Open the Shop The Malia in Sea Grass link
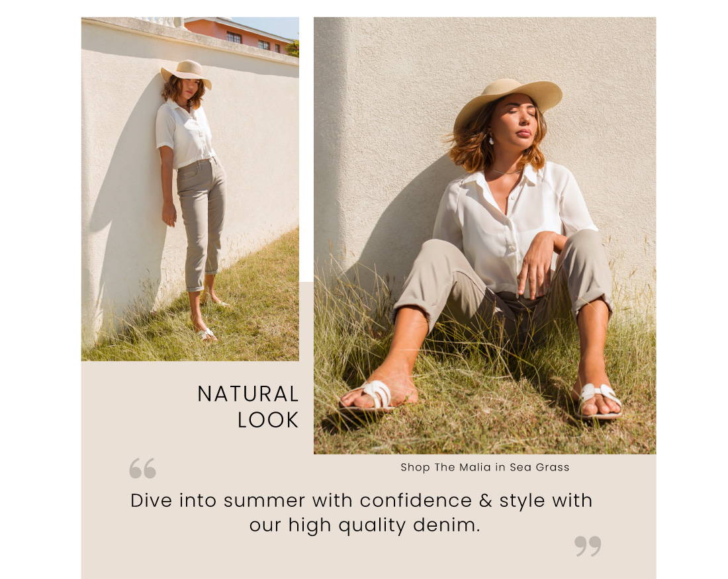The image size is (728, 579). 484,467
